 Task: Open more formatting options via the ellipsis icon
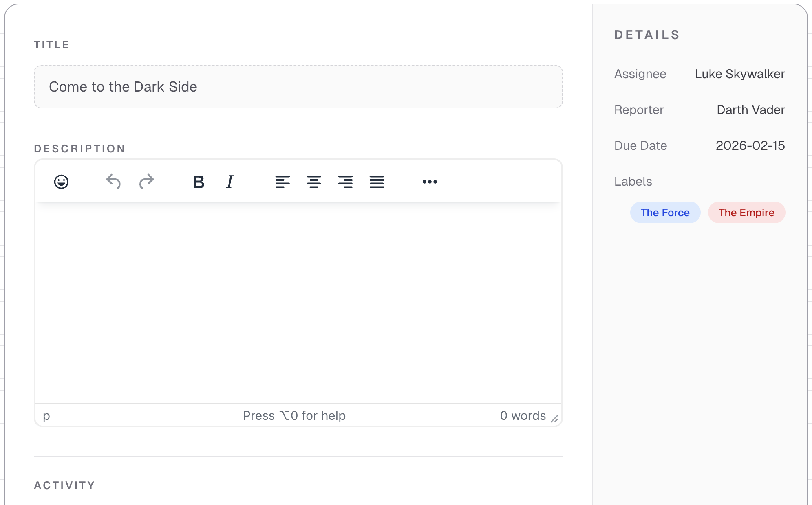tap(430, 182)
